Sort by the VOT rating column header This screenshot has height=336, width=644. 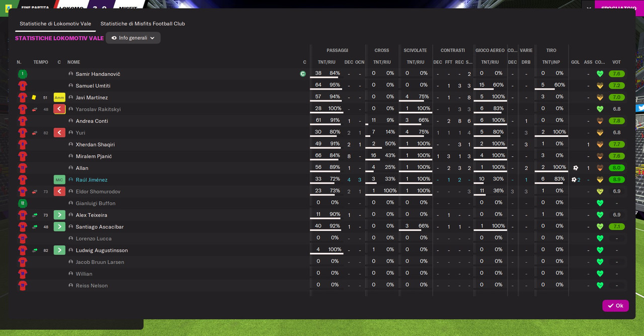616,62
